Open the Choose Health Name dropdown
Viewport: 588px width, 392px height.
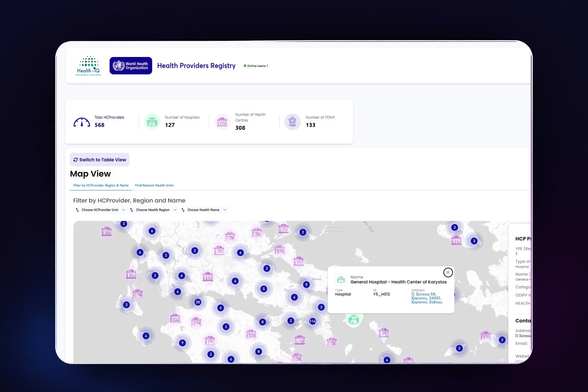204,210
